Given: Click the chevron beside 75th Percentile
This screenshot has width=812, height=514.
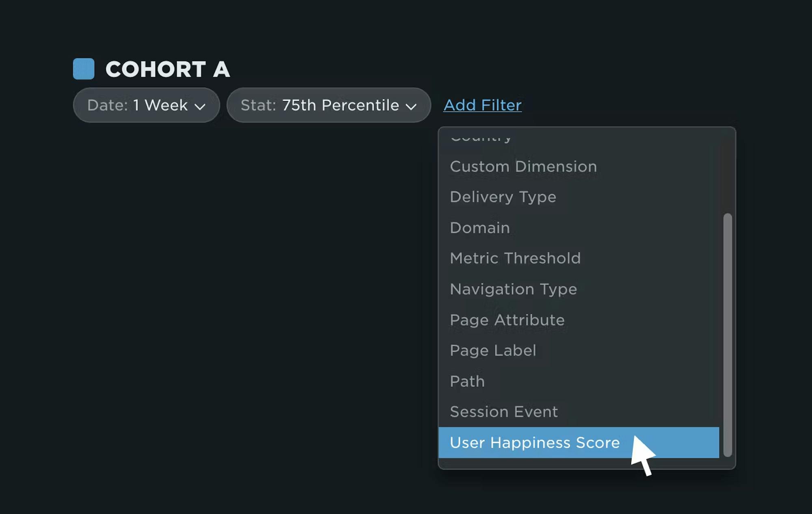Looking at the screenshot, I should (411, 106).
